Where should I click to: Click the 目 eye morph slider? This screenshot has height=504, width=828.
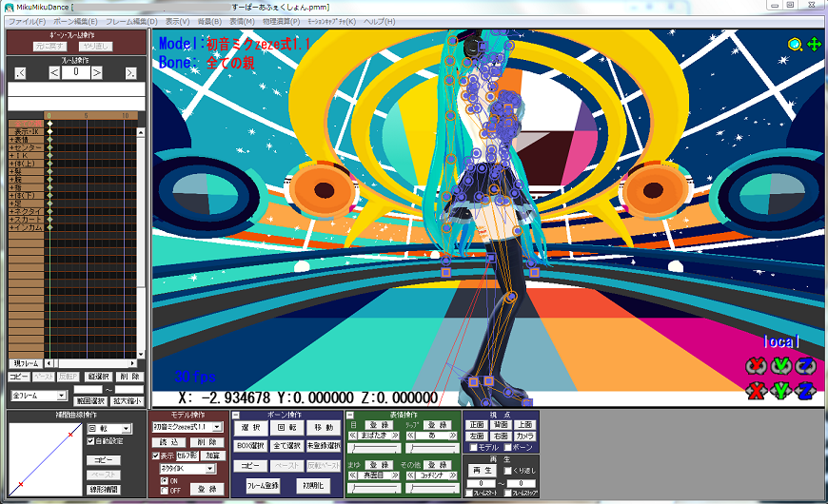pyautogui.click(x=374, y=448)
